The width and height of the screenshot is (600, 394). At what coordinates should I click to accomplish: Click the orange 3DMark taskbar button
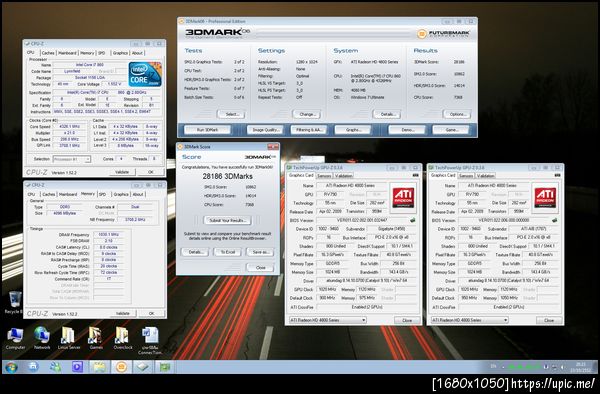pyautogui.click(x=121, y=367)
